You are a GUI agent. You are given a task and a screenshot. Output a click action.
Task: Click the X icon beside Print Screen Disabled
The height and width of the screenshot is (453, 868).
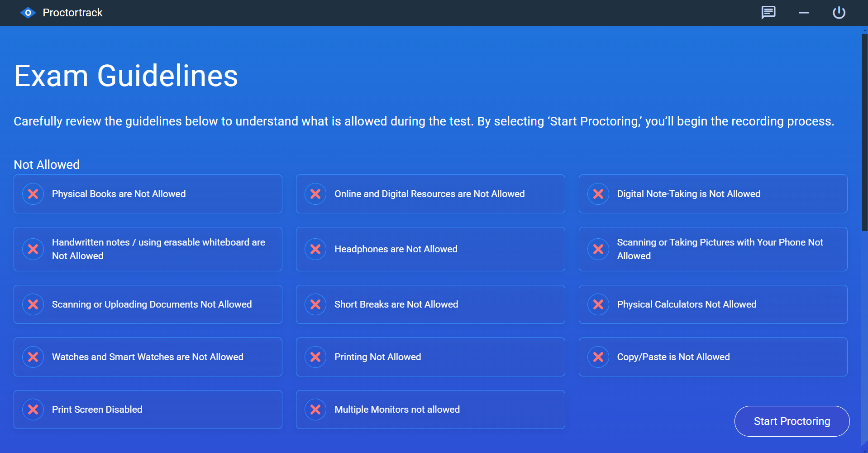coord(33,410)
